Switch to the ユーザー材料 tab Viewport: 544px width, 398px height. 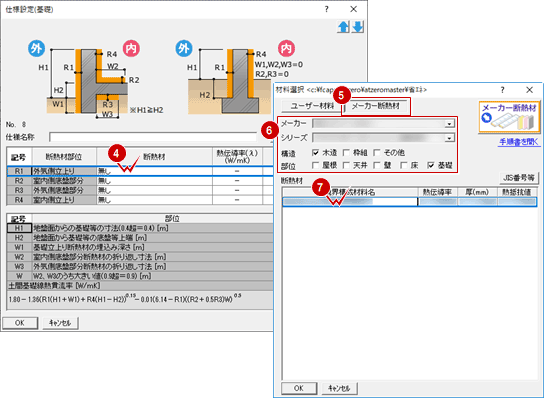point(311,106)
